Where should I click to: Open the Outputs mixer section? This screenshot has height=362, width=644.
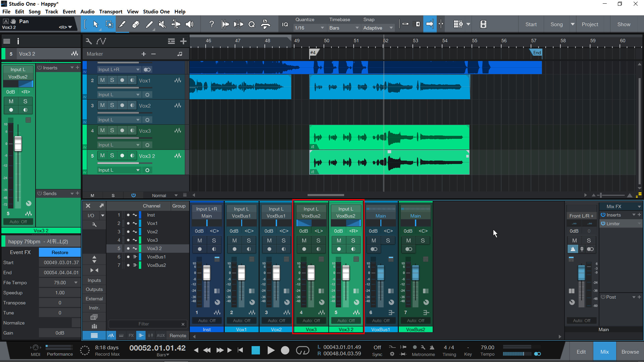pos(94,289)
